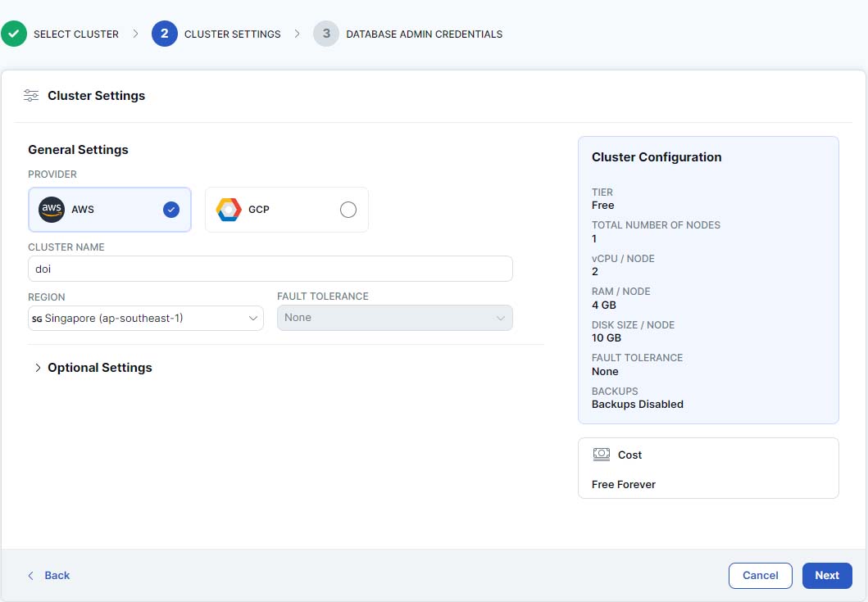This screenshot has height=602, width=868.
Task: Select the AWS provider checked radio
Action: (x=170, y=210)
